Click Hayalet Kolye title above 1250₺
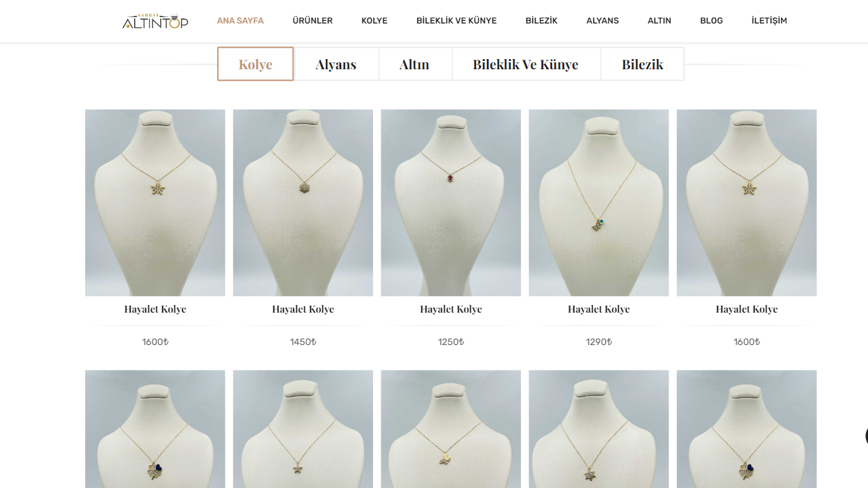The width and height of the screenshot is (868, 488). 451,309
